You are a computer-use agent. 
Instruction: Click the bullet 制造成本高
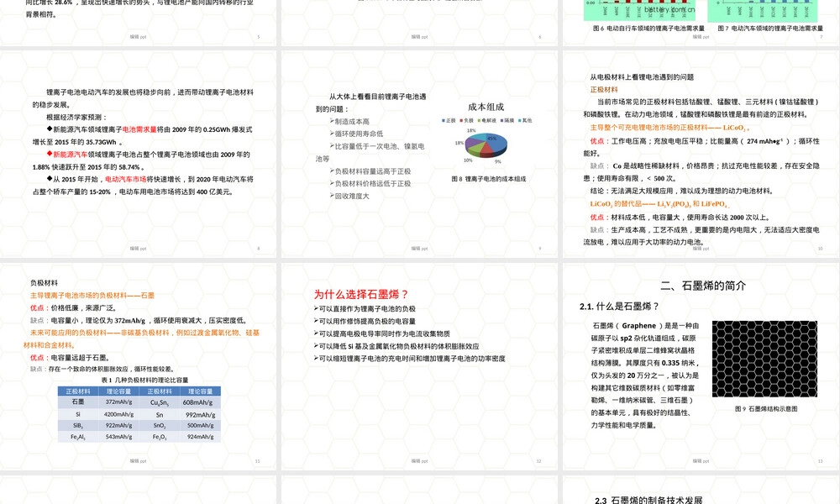349,122
